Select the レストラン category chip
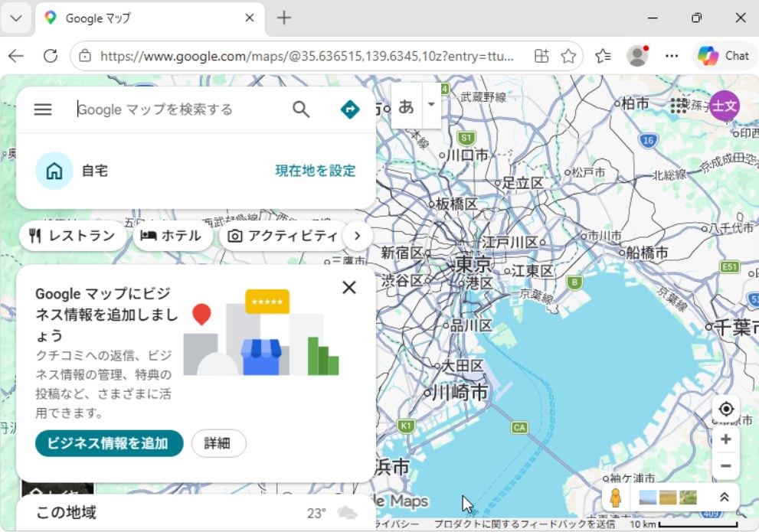The width and height of the screenshot is (759, 532). pyautogui.click(x=73, y=236)
